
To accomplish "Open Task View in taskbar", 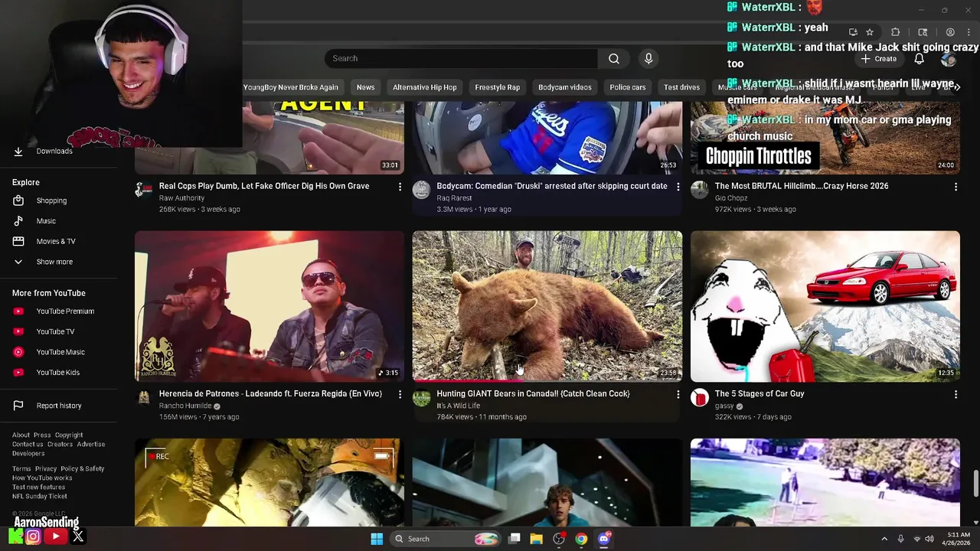I will [514, 539].
